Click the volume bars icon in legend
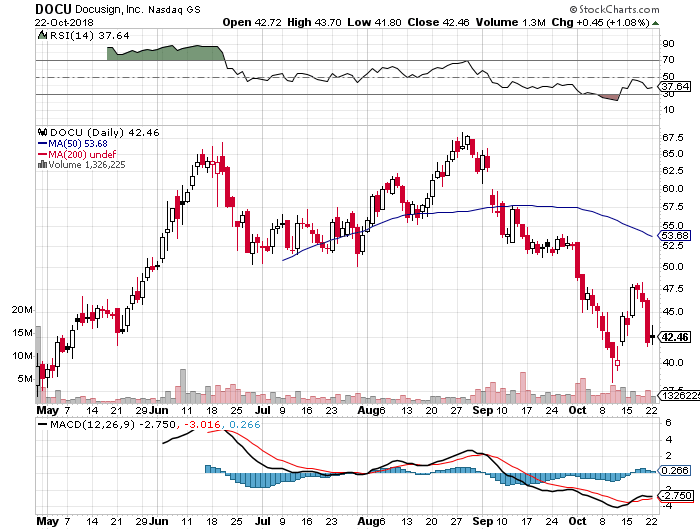700x530 pixels. [x=40, y=165]
